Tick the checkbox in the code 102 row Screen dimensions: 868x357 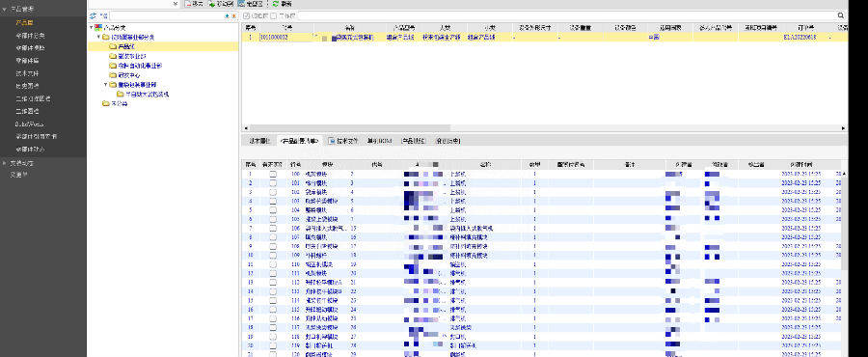click(x=272, y=192)
